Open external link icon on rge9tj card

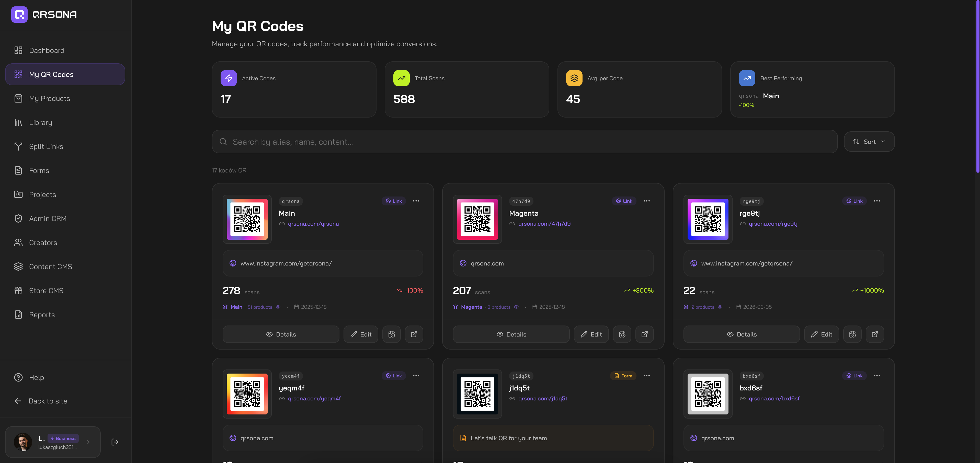click(875, 334)
